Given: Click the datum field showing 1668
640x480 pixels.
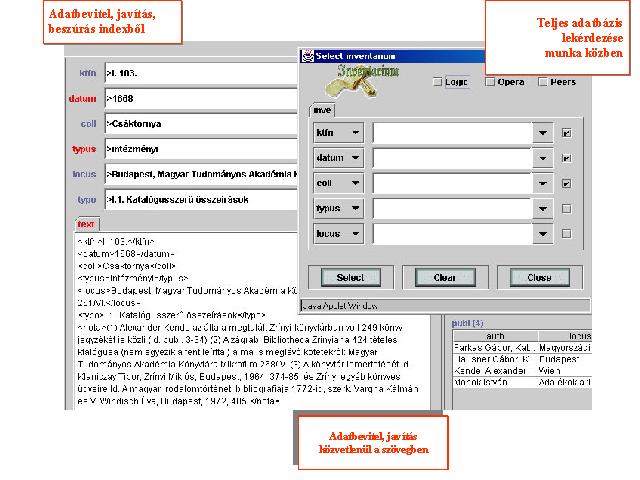Looking at the screenshot, I should click(201, 99).
